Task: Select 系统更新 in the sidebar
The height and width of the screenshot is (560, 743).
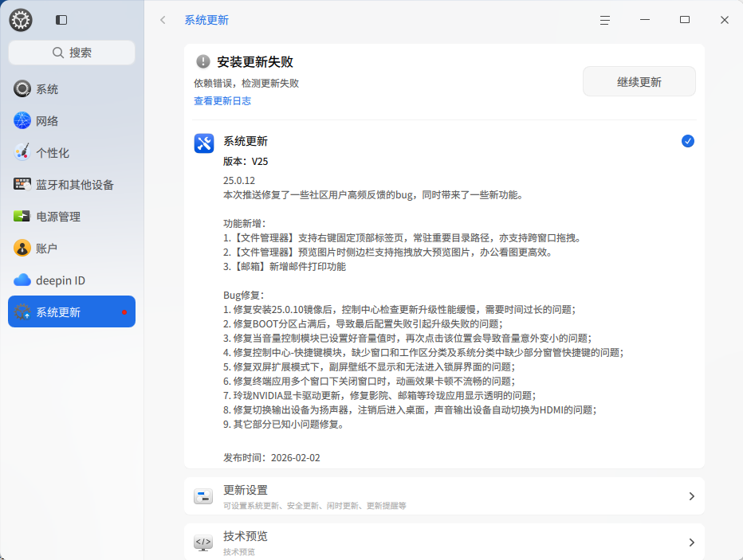Action: tap(72, 312)
